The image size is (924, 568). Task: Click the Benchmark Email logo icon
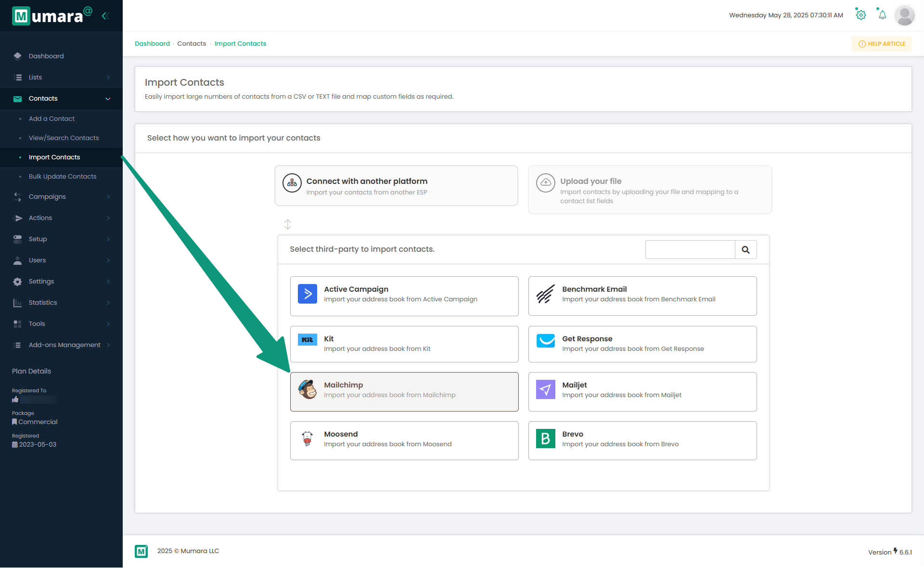pyautogui.click(x=546, y=294)
